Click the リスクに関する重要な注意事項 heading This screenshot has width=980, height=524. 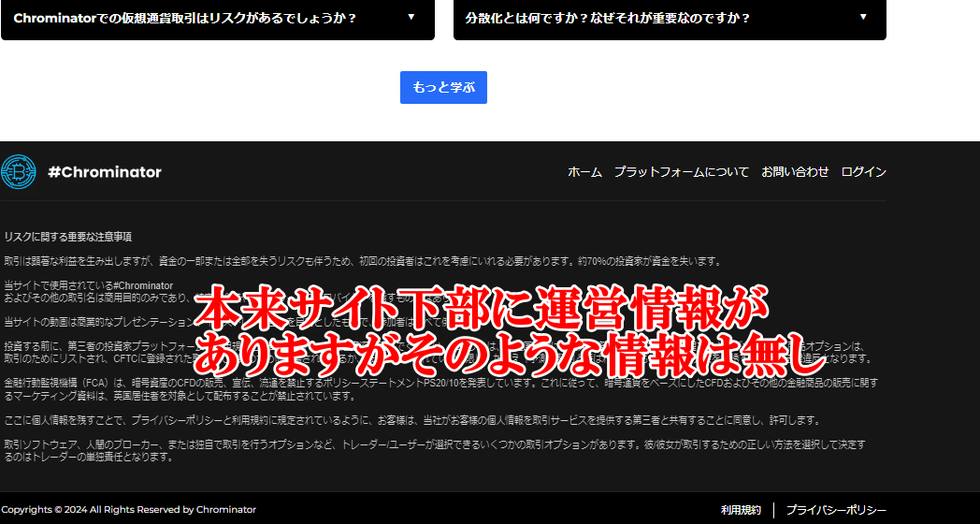[x=67, y=237]
